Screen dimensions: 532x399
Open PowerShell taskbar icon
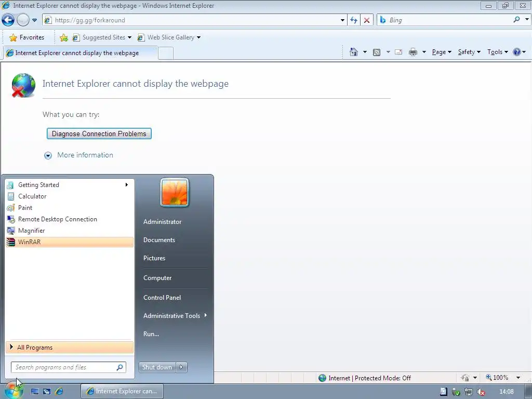[x=47, y=392]
